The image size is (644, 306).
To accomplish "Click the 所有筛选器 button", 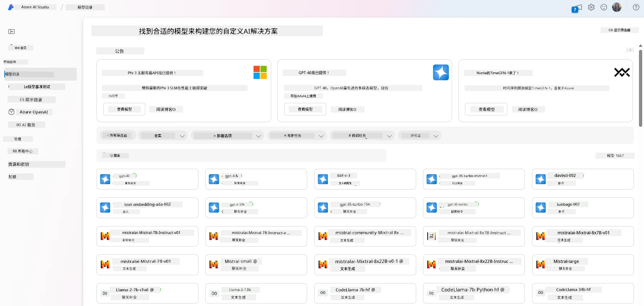I will click(117, 135).
